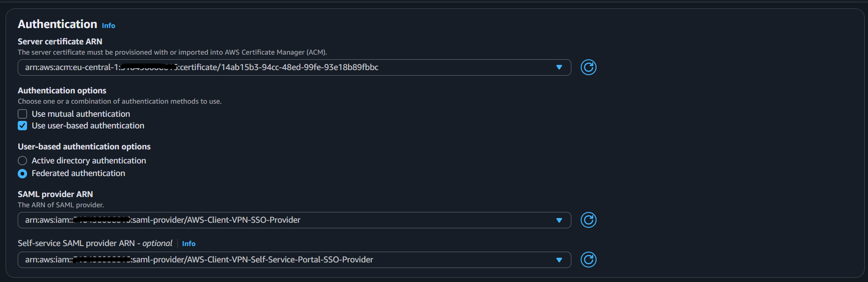This screenshot has width=868, height=282.
Task: Refresh the SAML provider ARN list
Action: [588, 220]
